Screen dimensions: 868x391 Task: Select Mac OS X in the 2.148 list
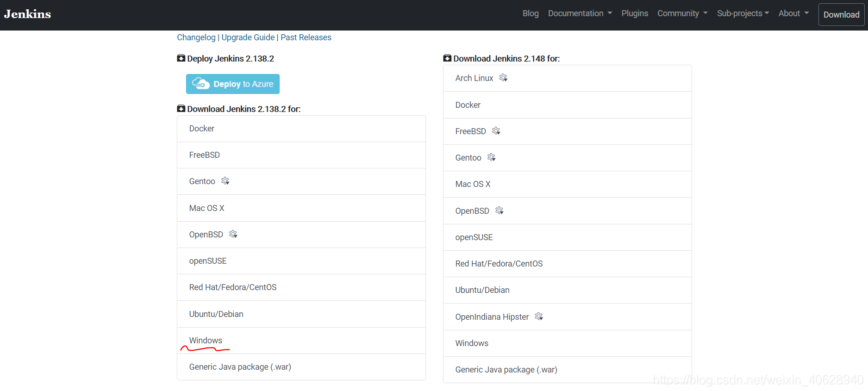tap(568, 184)
